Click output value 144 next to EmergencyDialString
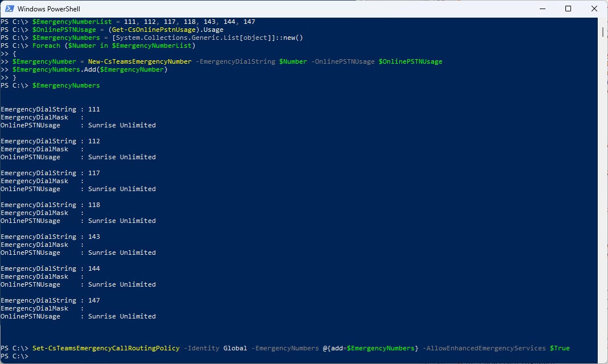Viewport: 608px width, 364px height. (x=94, y=268)
